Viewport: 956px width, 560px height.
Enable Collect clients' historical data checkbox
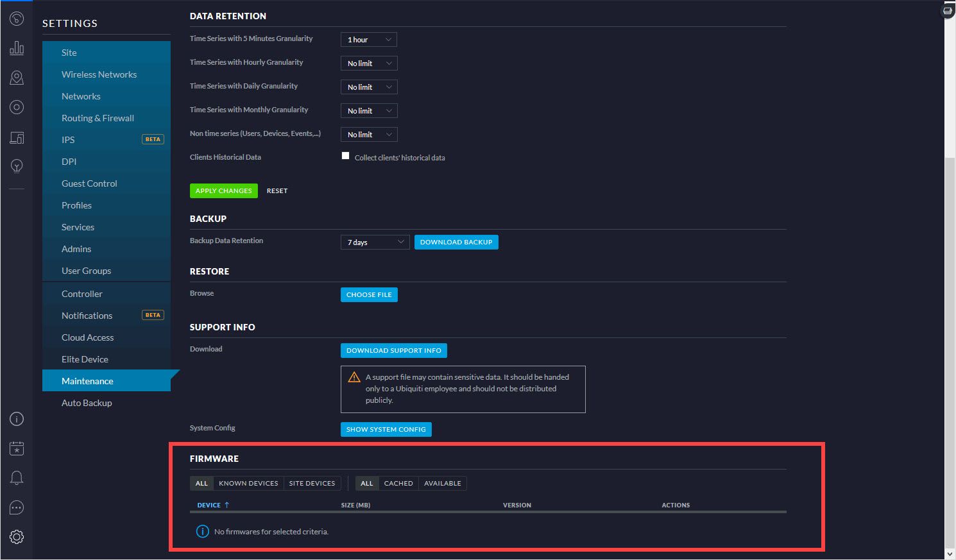point(345,156)
